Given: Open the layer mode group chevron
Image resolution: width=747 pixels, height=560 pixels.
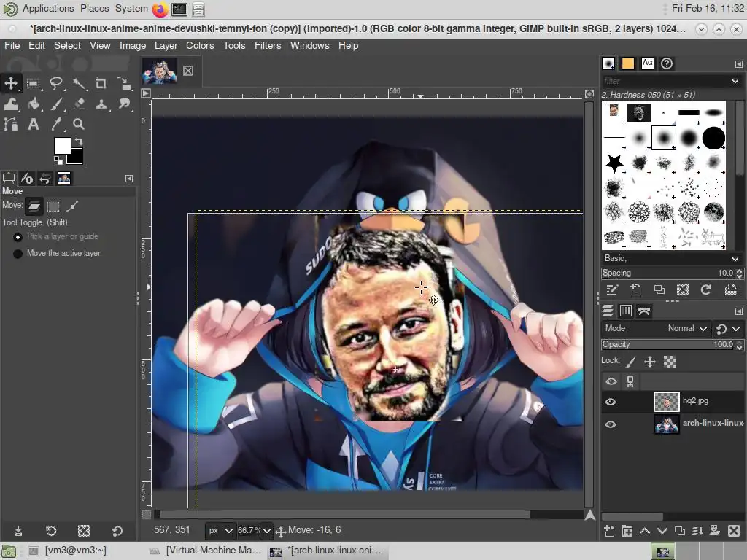Looking at the screenshot, I should point(736,329).
